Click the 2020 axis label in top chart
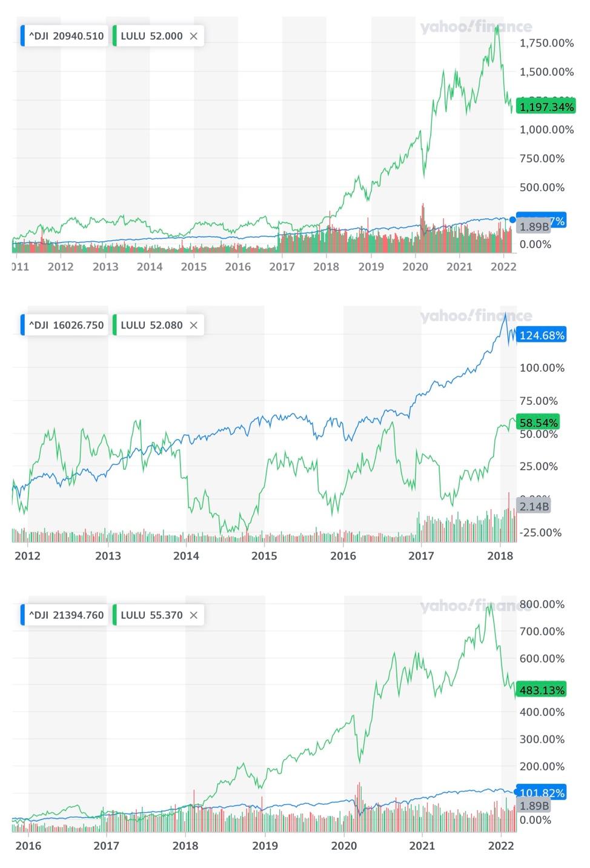Viewport: 590px width, 868px height. click(415, 266)
